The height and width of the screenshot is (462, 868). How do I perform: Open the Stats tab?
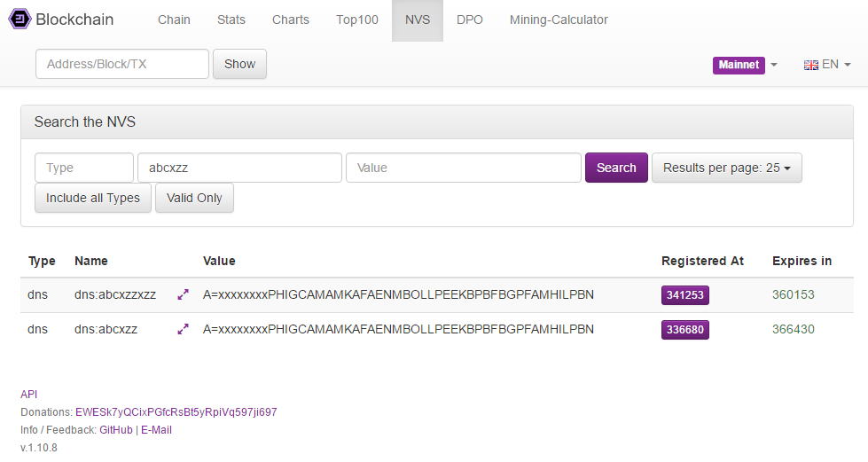(x=231, y=20)
